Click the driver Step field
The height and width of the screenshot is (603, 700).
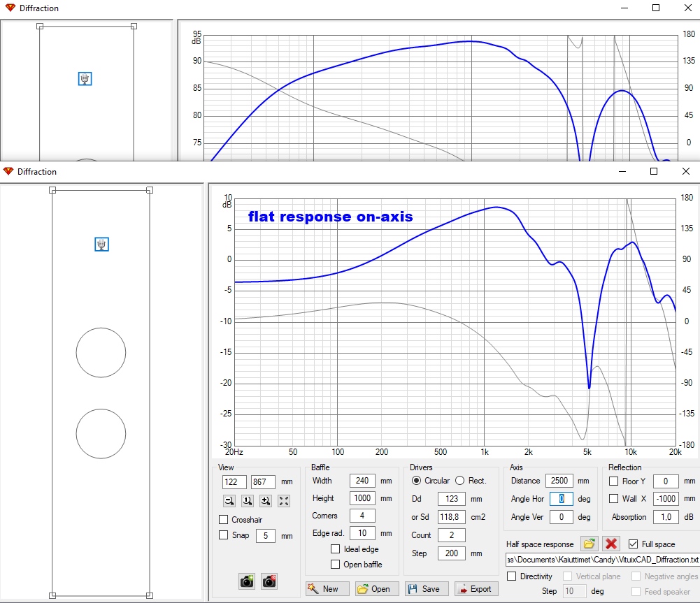point(451,553)
